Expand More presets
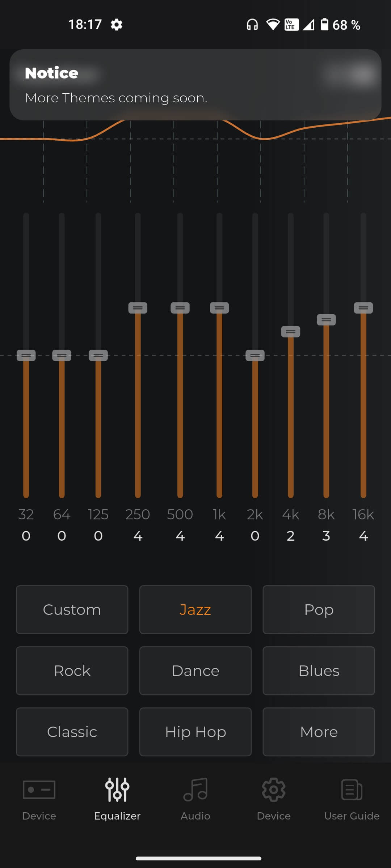 [x=319, y=732]
